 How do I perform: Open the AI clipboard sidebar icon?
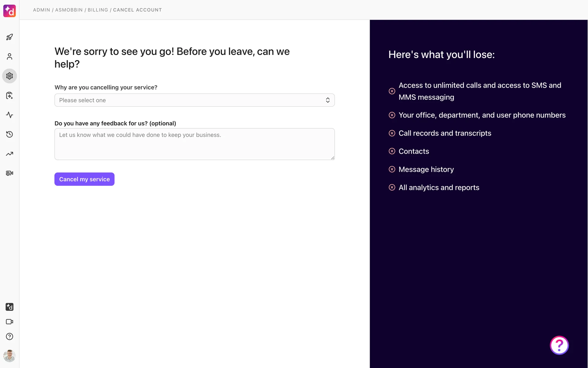(9, 95)
